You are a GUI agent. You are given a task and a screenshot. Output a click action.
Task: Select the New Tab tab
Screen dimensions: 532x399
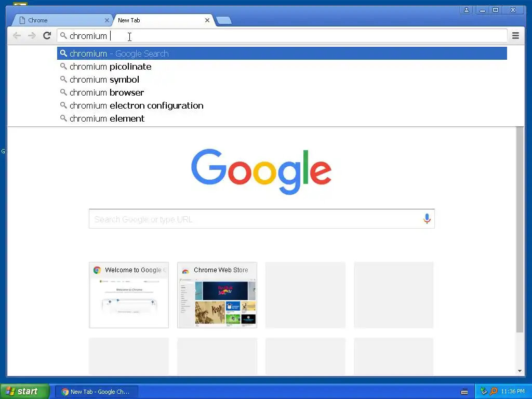[164, 20]
